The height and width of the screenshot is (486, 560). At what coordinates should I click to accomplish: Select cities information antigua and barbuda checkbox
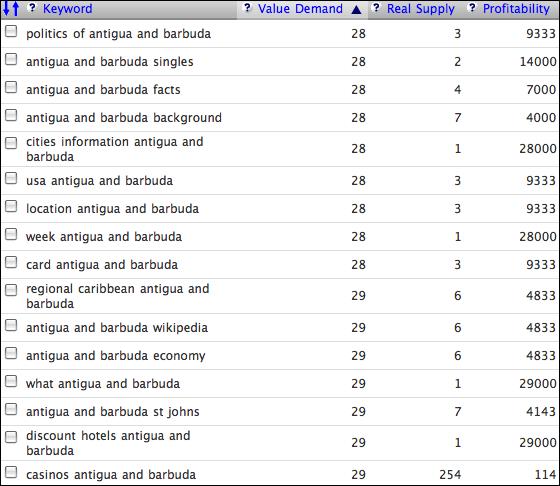pyautogui.click(x=11, y=143)
